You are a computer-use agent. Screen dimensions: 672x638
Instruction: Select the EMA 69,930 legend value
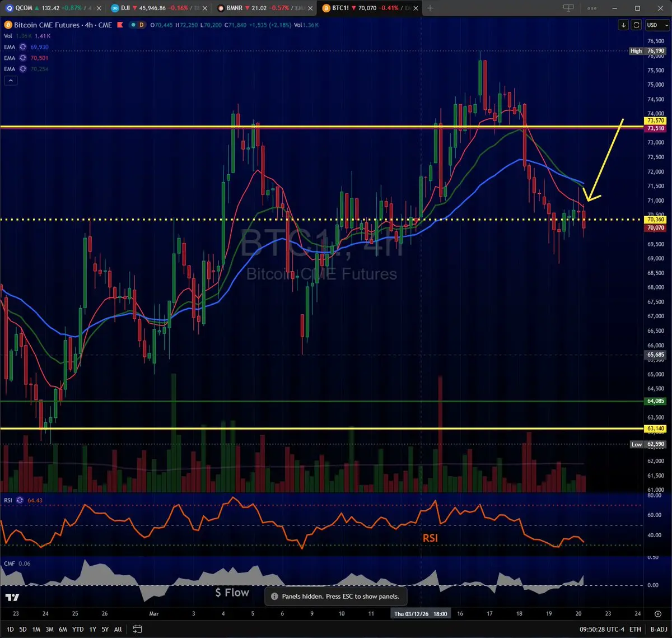pyautogui.click(x=39, y=47)
